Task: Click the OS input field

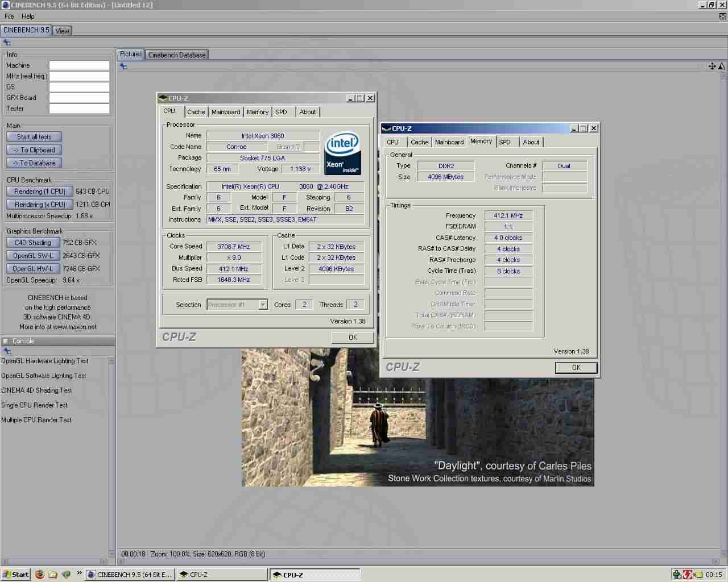Action: click(79, 87)
